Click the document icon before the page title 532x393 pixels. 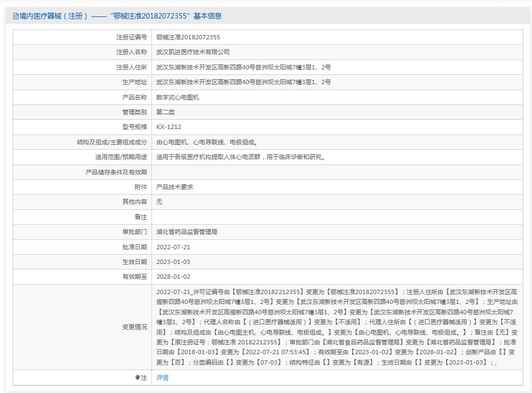(x=15, y=16)
